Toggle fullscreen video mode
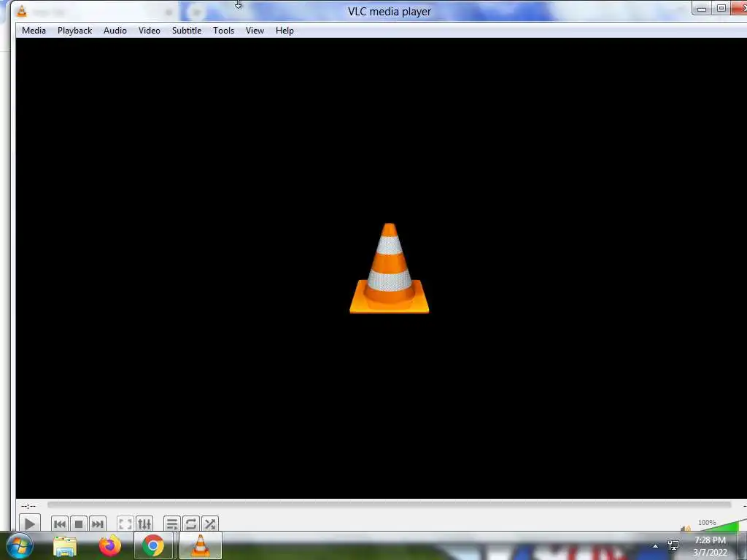Image resolution: width=747 pixels, height=560 pixels. [125, 524]
